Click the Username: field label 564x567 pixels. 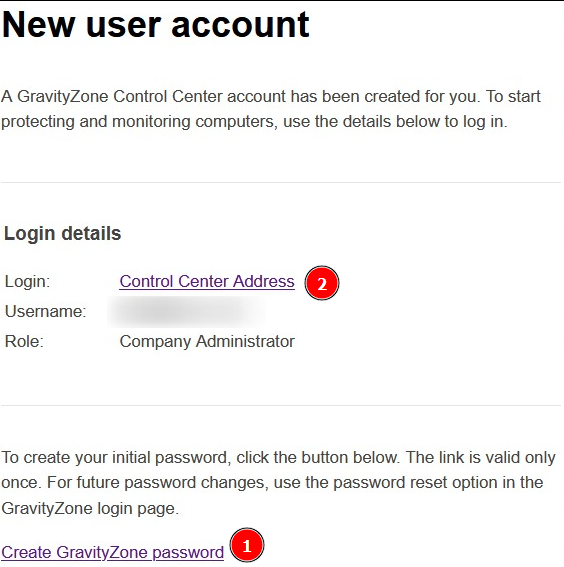[46, 311]
